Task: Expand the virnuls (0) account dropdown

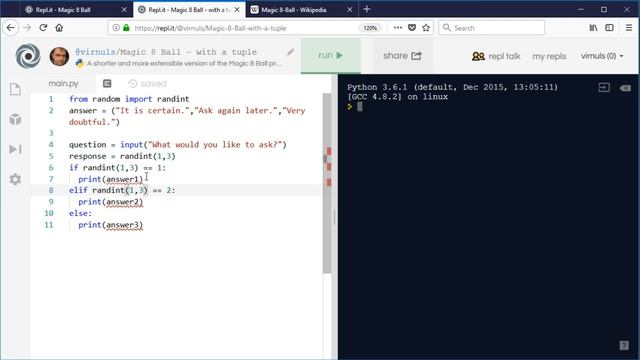Action: click(602, 56)
